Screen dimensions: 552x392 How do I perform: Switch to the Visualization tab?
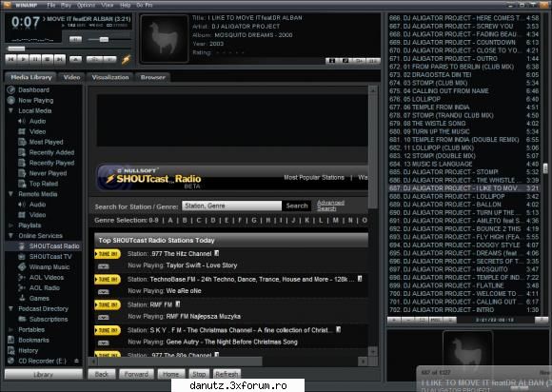pos(110,77)
